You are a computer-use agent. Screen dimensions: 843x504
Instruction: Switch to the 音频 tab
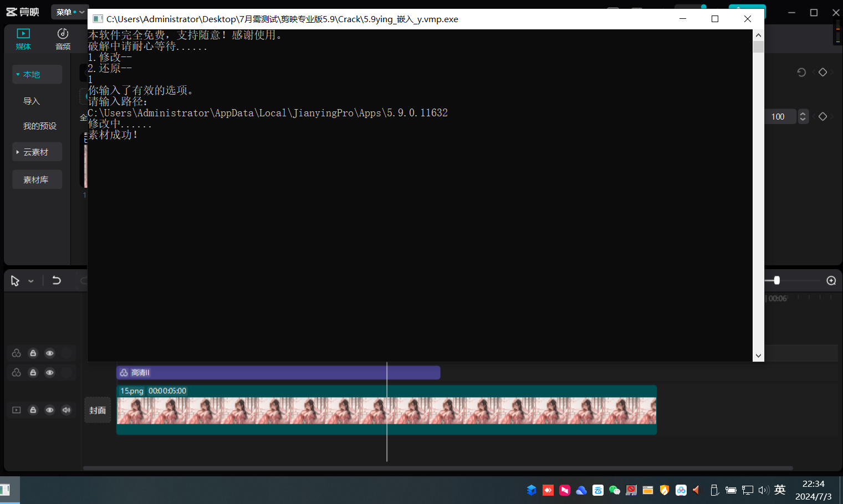click(63, 39)
